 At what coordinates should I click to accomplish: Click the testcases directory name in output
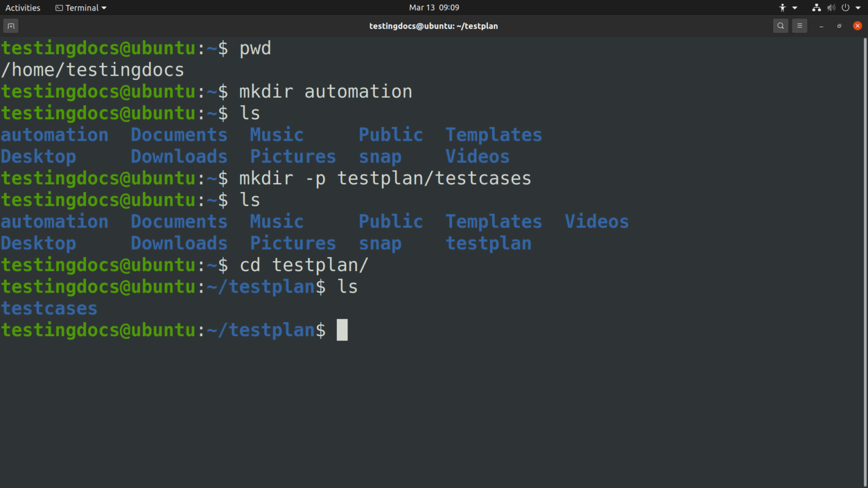pyautogui.click(x=49, y=308)
